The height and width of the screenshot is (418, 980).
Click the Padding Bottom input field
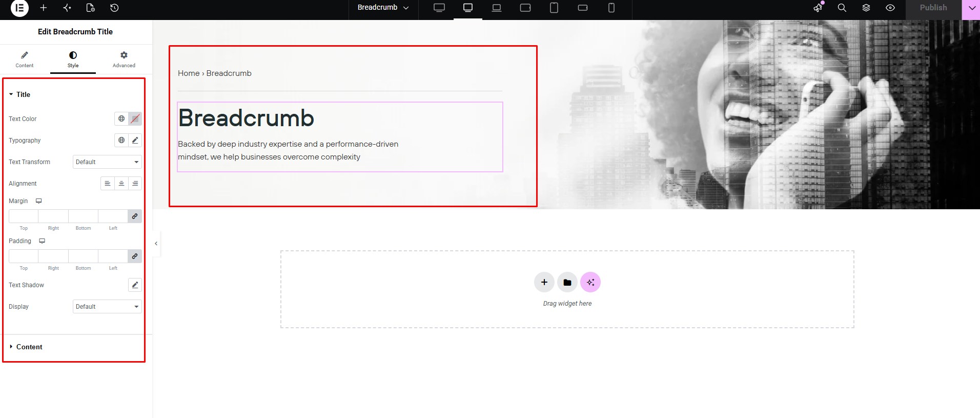pyautogui.click(x=83, y=256)
